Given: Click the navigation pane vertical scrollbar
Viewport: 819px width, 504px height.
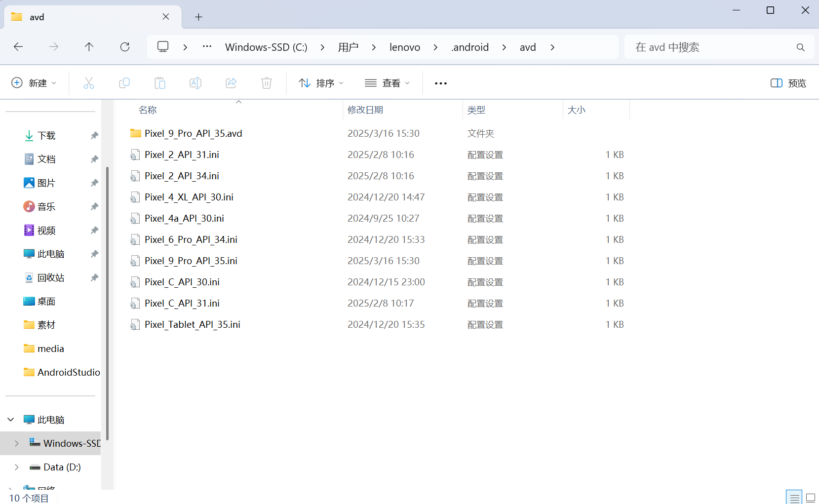Looking at the screenshot, I should pos(107,304).
